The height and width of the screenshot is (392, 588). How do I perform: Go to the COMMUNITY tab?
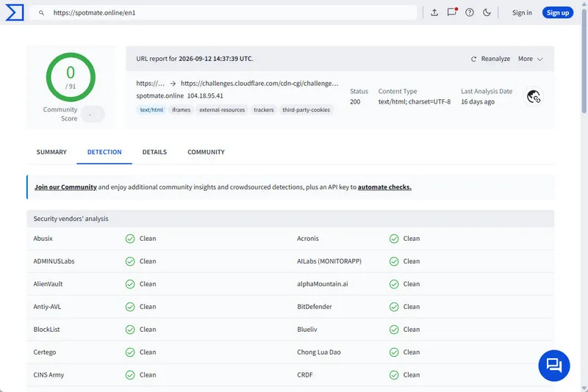tap(206, 152)
